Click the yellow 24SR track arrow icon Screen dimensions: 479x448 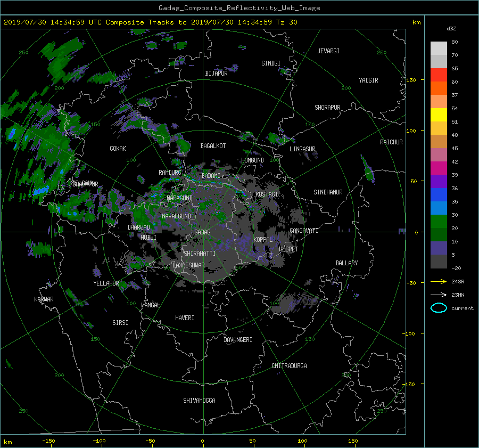point(439,281)
